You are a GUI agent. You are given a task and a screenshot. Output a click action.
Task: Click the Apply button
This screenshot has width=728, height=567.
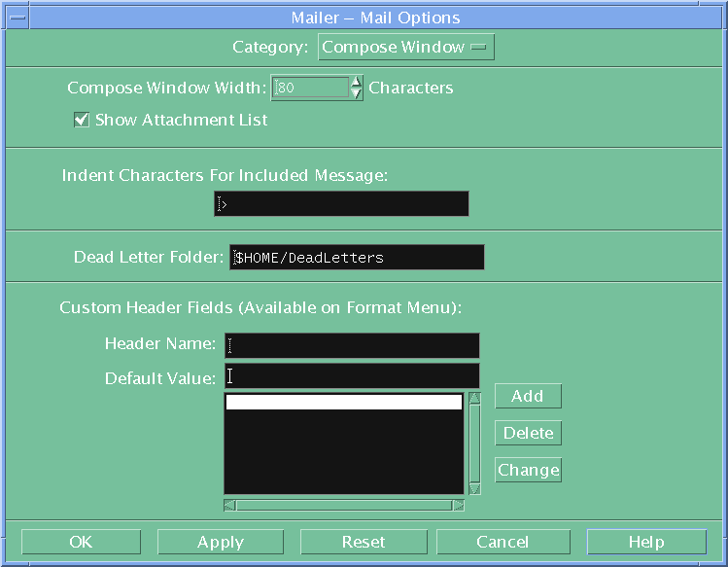[x=220, y=542]
